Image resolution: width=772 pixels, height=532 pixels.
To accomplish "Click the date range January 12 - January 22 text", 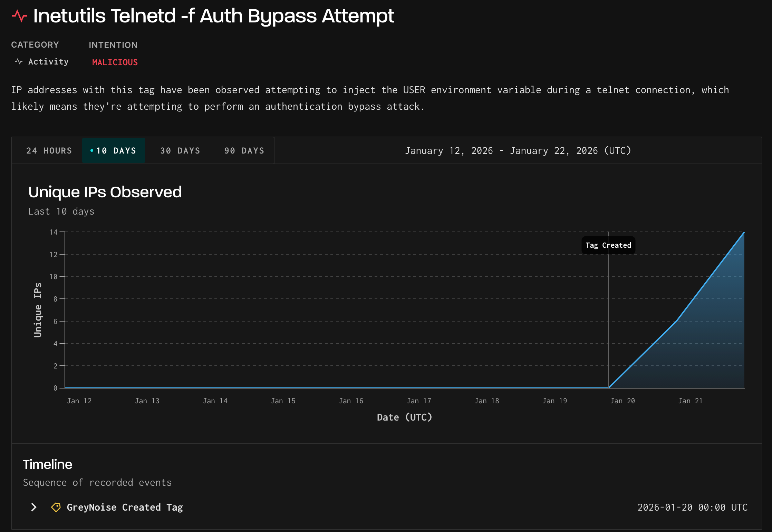I will [x=518, y=150].
